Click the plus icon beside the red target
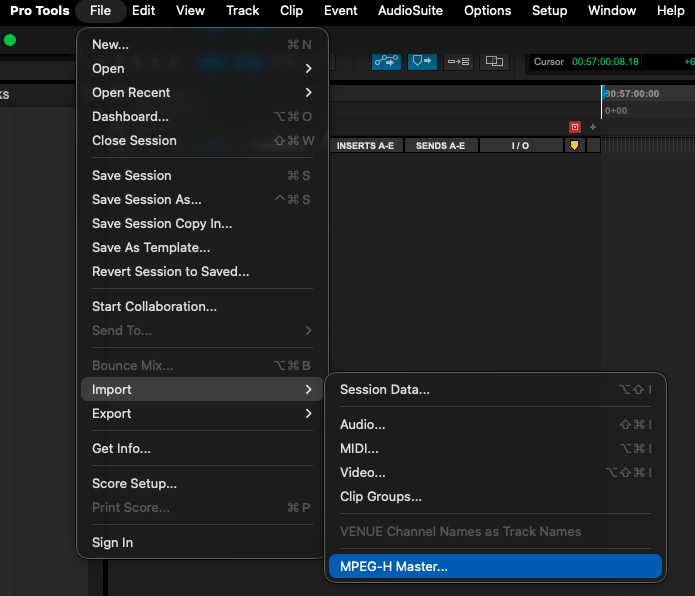Viewport: 695px width, 596px height. tap(593, 127)
